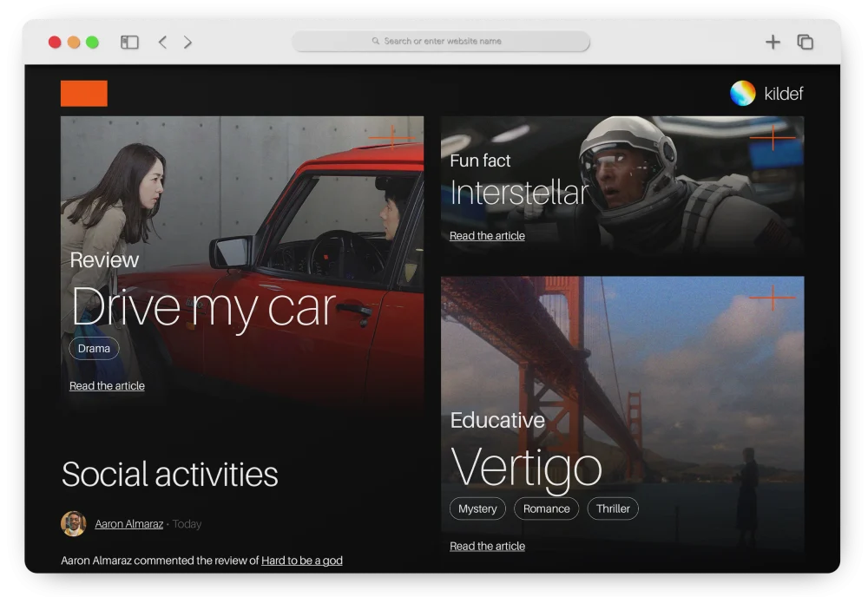Click Aaron Almaraz's profile photo
This screenshot has height=597, width=868.
click(74, 523)
